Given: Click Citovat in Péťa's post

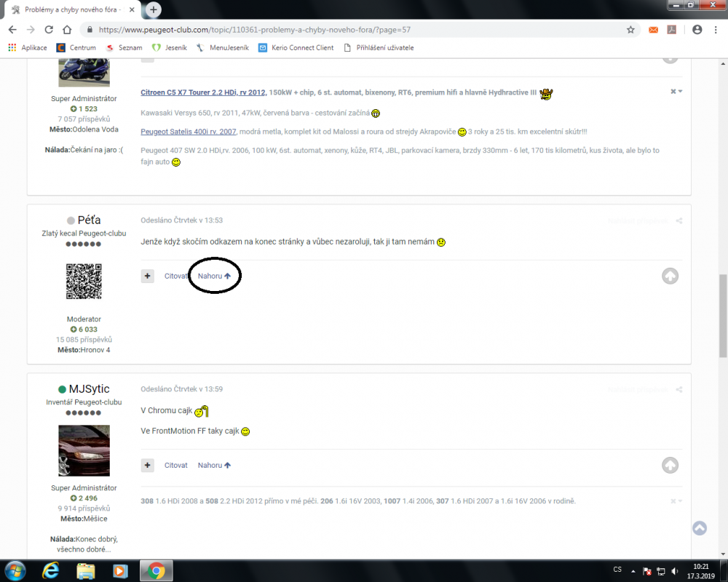Looking at the screenshot, I should pyautogui.click(x=175, y=276).
